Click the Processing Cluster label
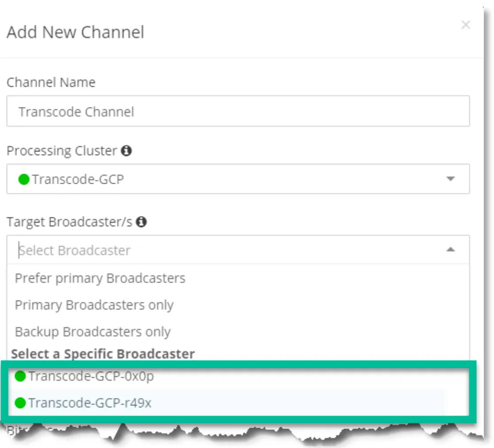Viewport: 494px width, 448px height. tap(62, 151)
